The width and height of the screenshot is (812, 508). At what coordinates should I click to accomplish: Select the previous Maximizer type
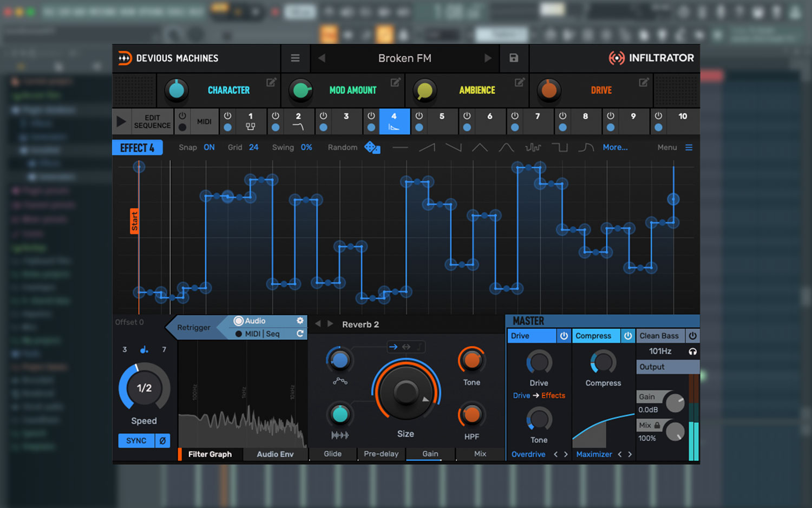coord(620,454)
